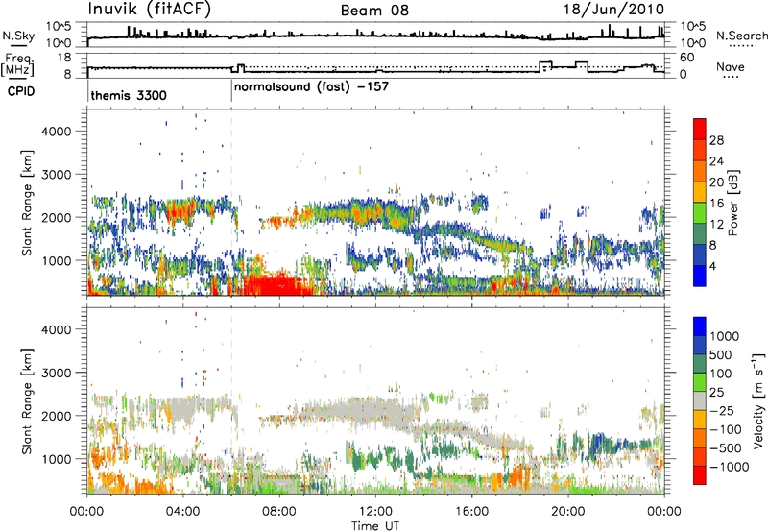Click the '1000' velocity colorbar tick

pos(725,336)
